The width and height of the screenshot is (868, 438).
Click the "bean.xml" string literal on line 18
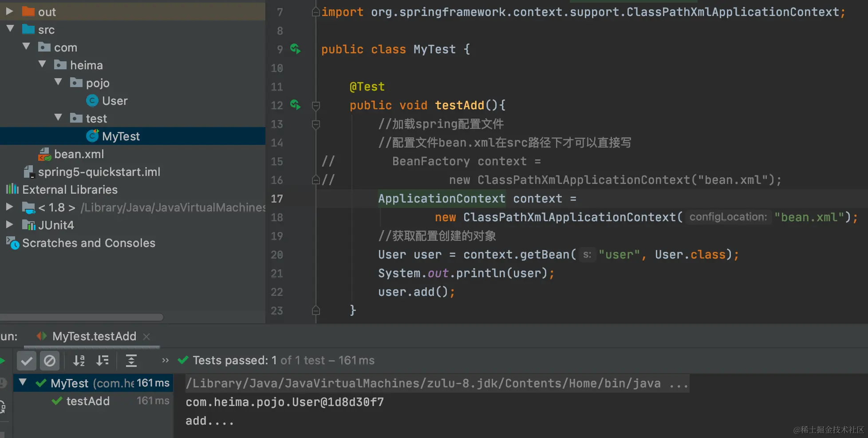[x=809, y=217]
